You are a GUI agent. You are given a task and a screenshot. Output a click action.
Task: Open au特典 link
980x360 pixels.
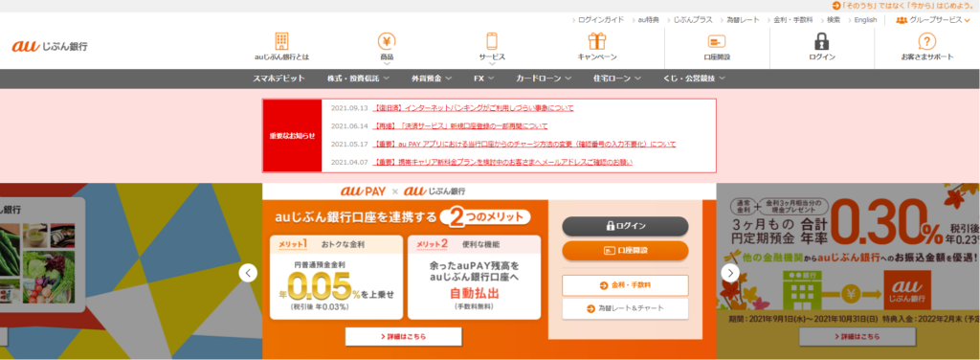click(649, 20)
